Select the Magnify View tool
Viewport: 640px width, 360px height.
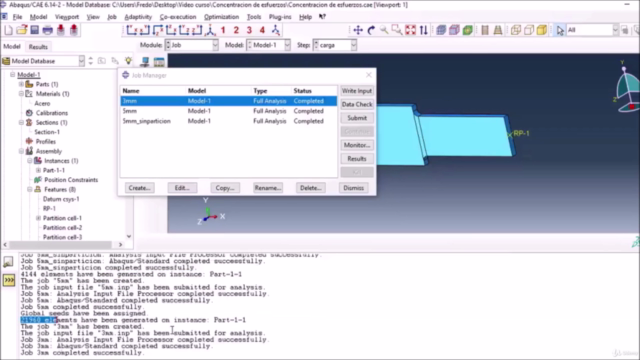coord(384,30)
